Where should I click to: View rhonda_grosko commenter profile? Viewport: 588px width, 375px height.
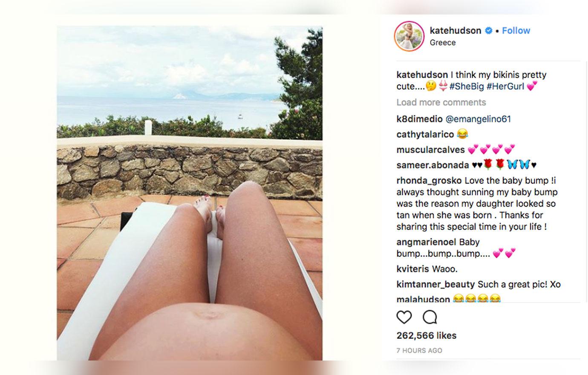click(x=429, y=181)
